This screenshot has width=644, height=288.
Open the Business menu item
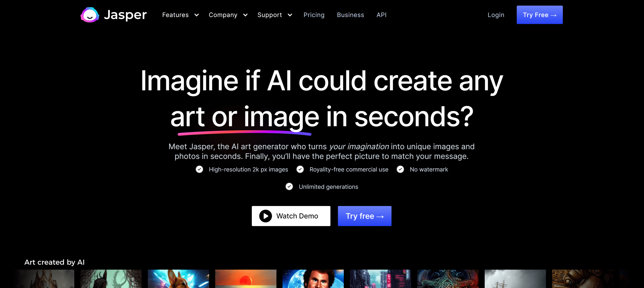350,15
